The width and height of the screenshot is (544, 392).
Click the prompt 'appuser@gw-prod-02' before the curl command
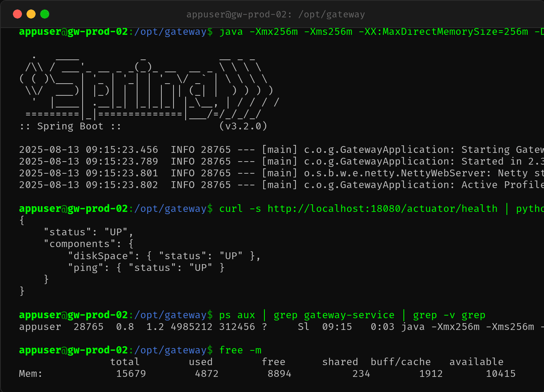tap(73, 208)
